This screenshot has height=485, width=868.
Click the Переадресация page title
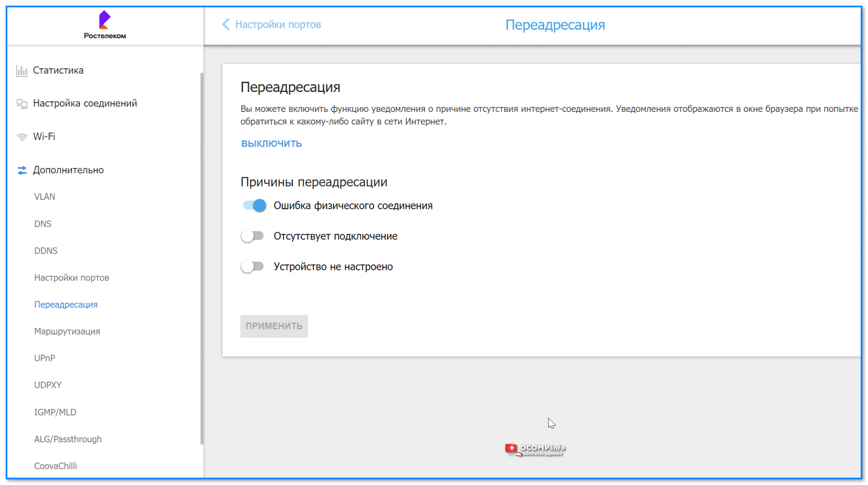pyautogui.click(x=555, y=25)
